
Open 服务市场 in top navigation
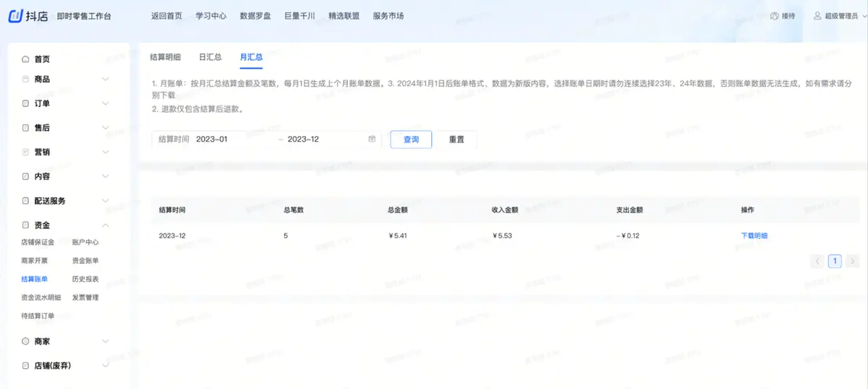(388, 16)
